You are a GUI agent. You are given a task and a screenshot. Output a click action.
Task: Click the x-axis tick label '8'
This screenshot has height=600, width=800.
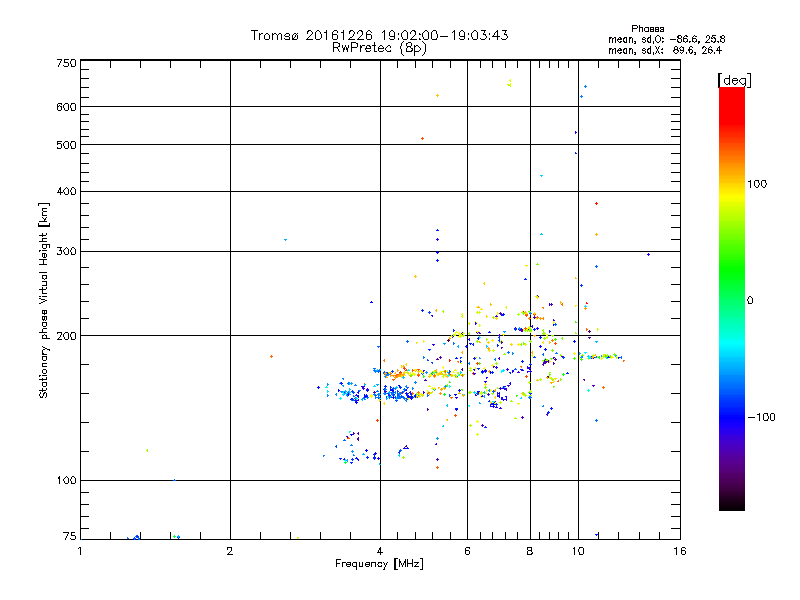click(530, 551)
